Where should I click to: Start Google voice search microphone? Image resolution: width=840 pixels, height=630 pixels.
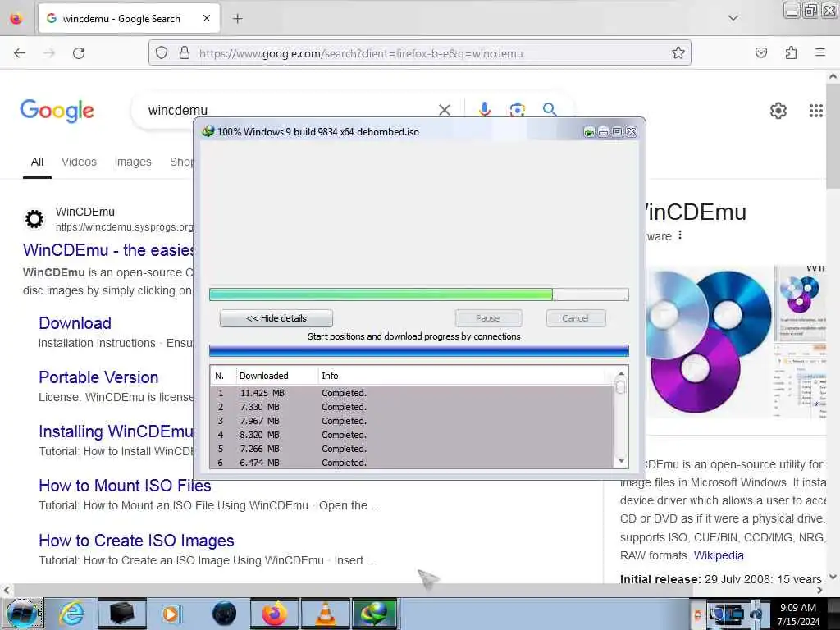coord(484,109)
